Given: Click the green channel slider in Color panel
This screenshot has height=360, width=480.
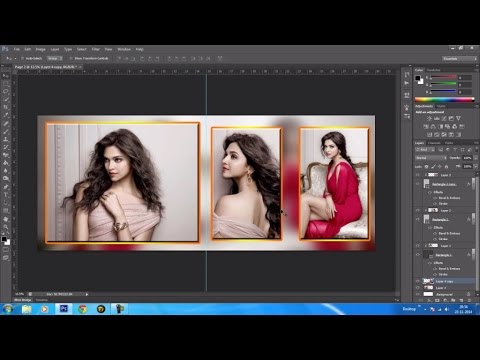Looking at the screenshot, I should pyautogui.click(x=443, y=84).
